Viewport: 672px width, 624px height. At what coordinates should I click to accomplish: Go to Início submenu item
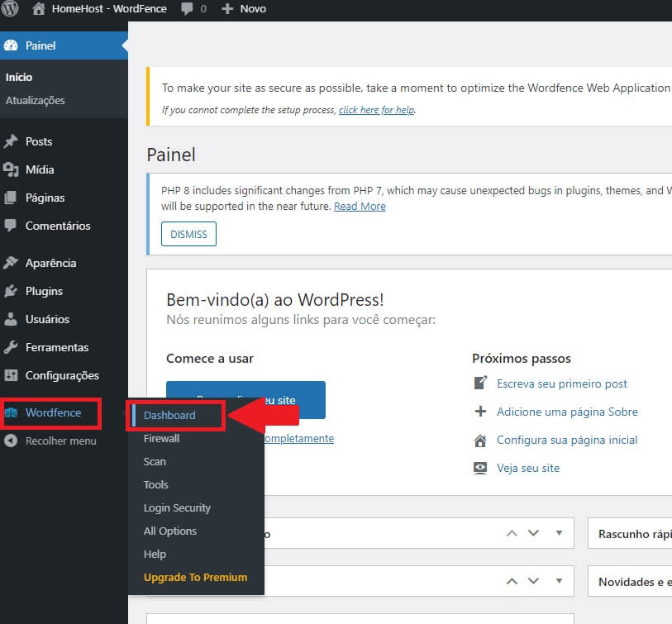[19, 77]
